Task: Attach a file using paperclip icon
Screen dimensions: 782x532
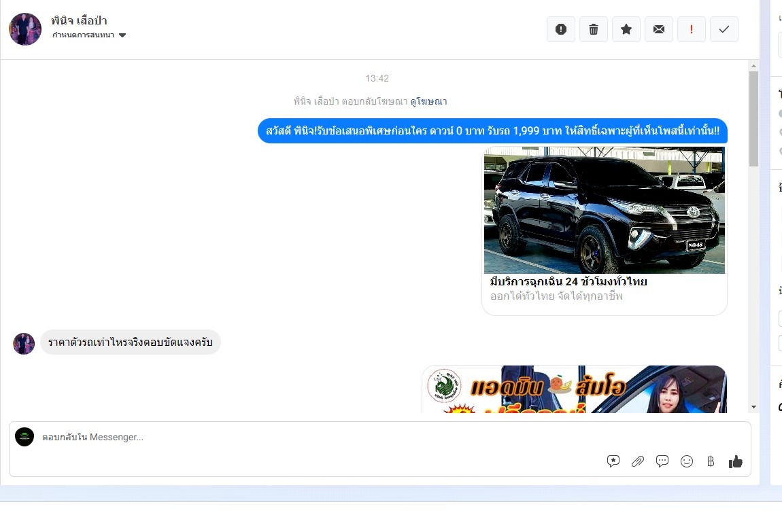Action: pyautogui.click(x=638, y=461)
